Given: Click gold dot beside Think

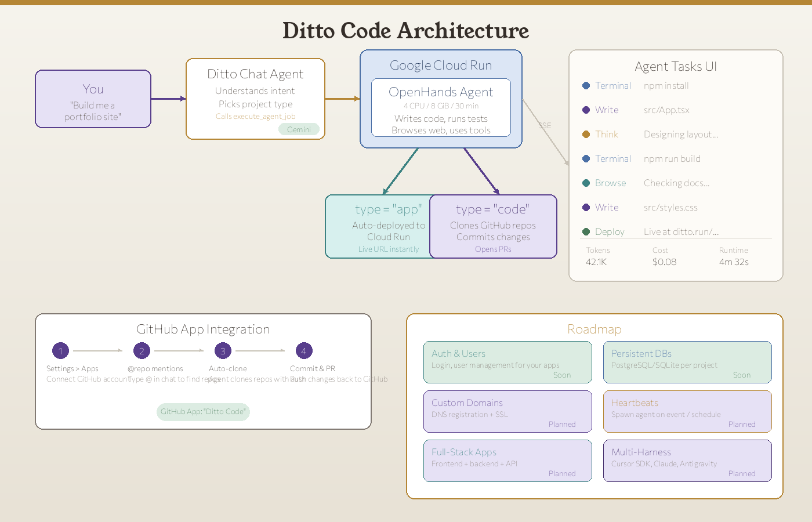Looking at the screenshot, I should [586, 135].
